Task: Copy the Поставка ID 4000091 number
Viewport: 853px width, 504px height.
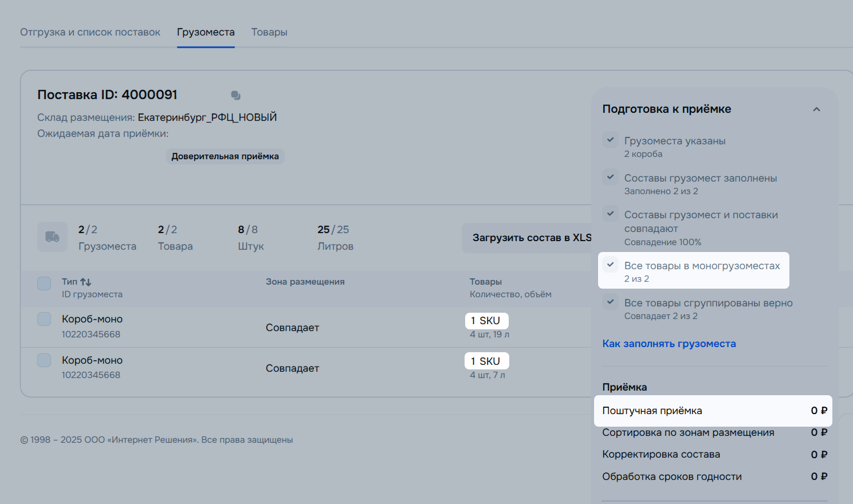Action: (x=235, y=95)
